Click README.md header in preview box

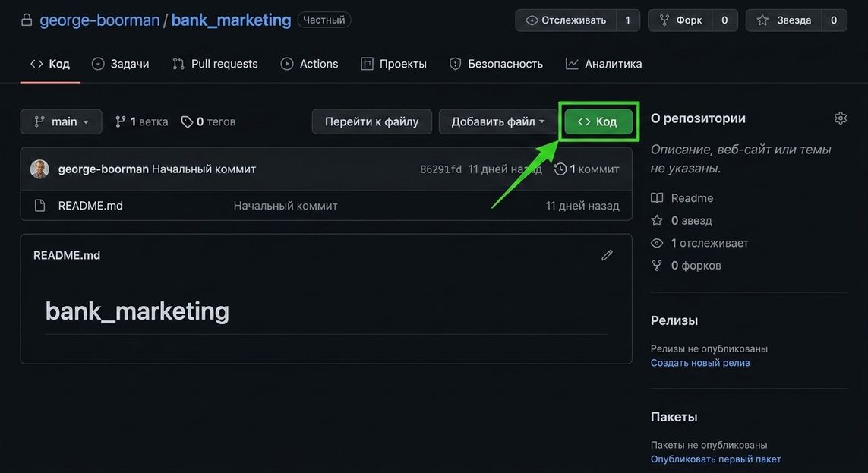tap(66, 255)
